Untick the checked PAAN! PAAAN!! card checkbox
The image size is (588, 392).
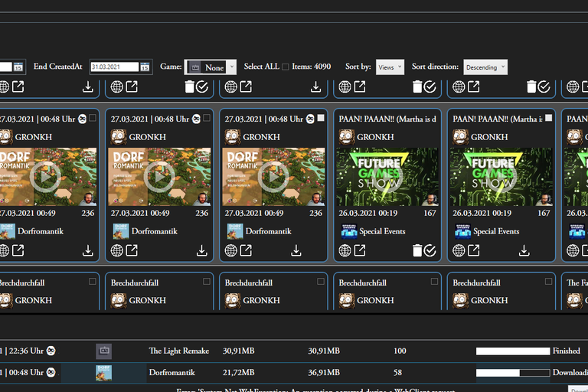(x=549, y=118)
